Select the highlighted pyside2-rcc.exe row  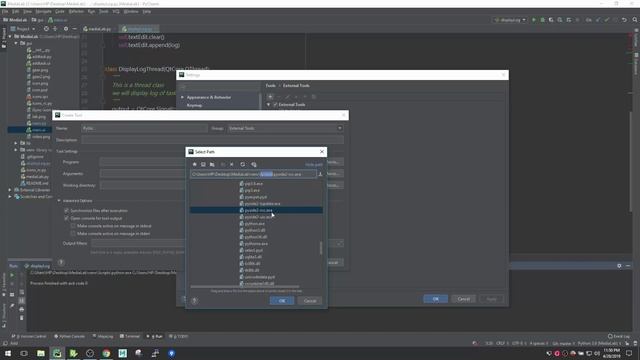[256, 210]
